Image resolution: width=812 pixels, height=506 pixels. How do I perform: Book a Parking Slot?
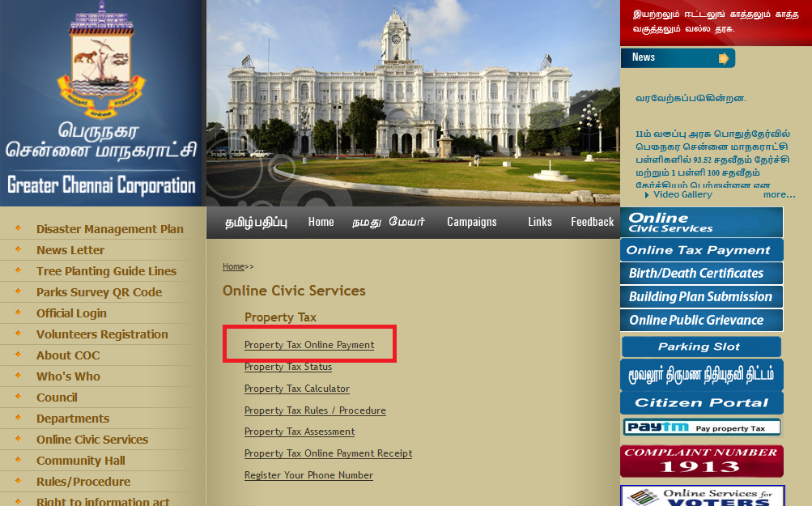tap(701, 347)
